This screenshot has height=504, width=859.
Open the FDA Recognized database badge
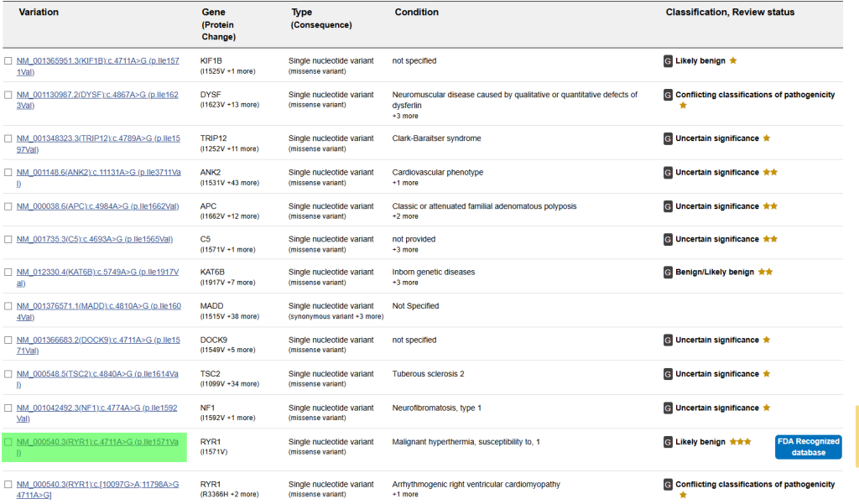click(x=808, y=447)
